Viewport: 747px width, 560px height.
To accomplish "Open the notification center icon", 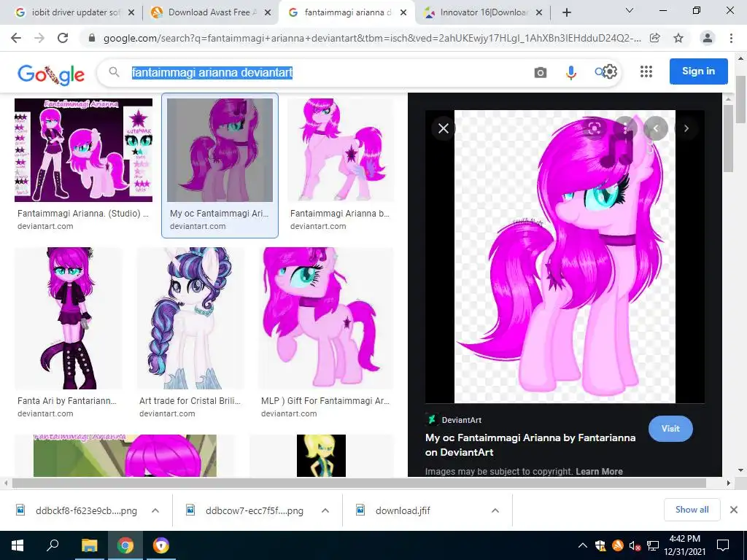I will (723, 545).
